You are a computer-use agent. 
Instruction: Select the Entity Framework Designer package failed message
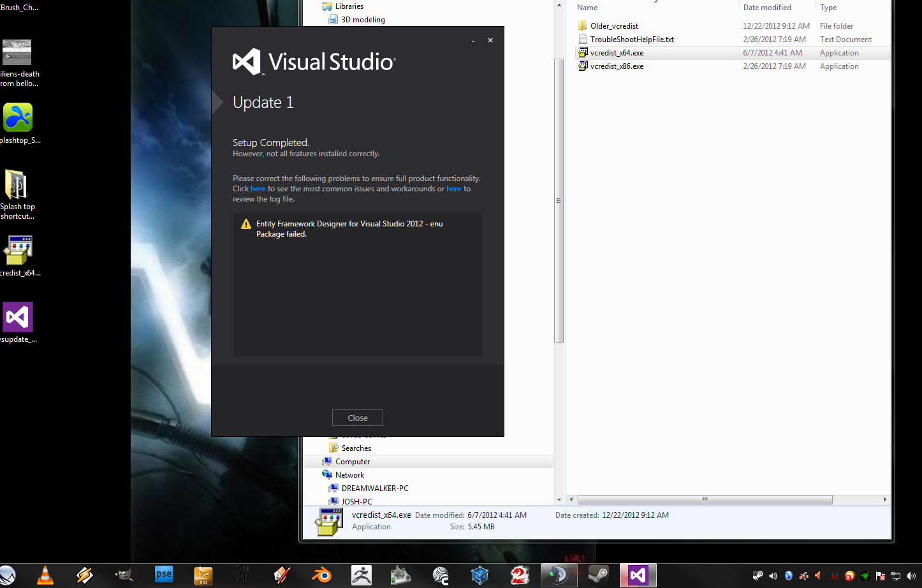click(x=349, y=229)
